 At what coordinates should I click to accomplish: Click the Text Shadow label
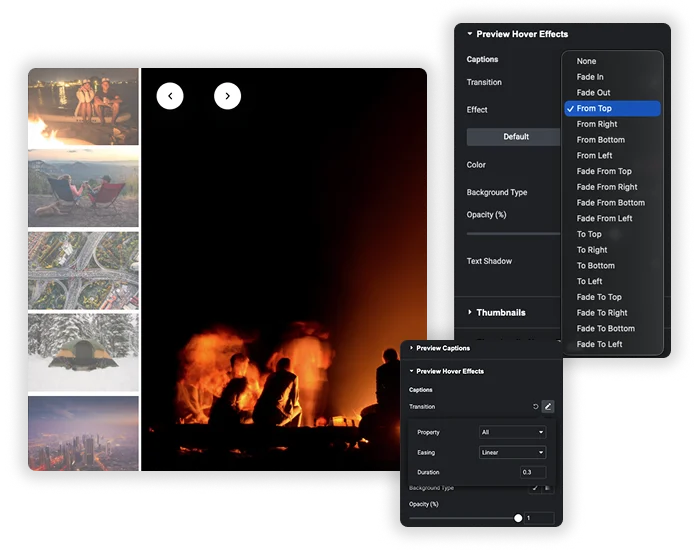point(489,261)
